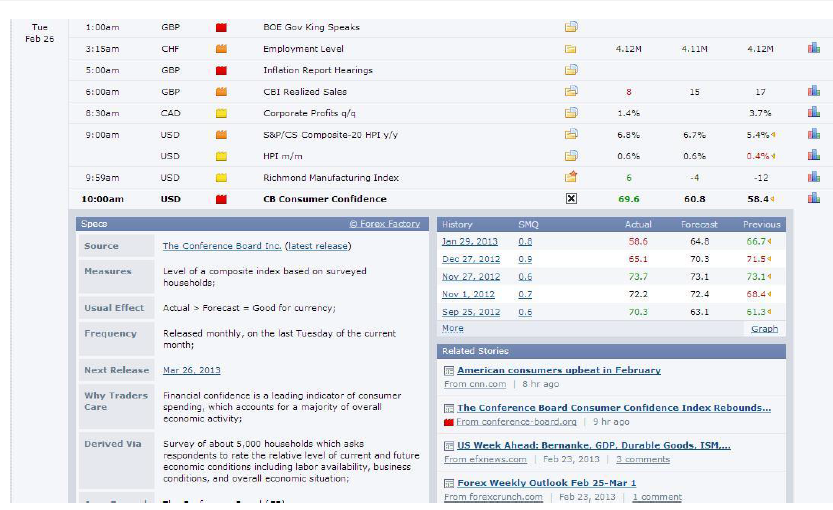The image size is (833, 510).
Task: Open detail folder for CBI Realized Sales
Action: [x=571, y=91]
